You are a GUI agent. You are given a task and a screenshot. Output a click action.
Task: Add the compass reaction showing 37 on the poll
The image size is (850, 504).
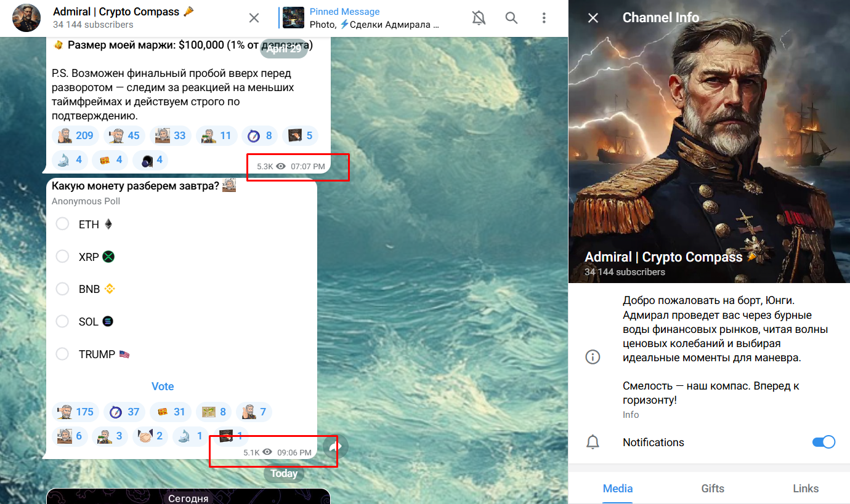tap(124, 412)
